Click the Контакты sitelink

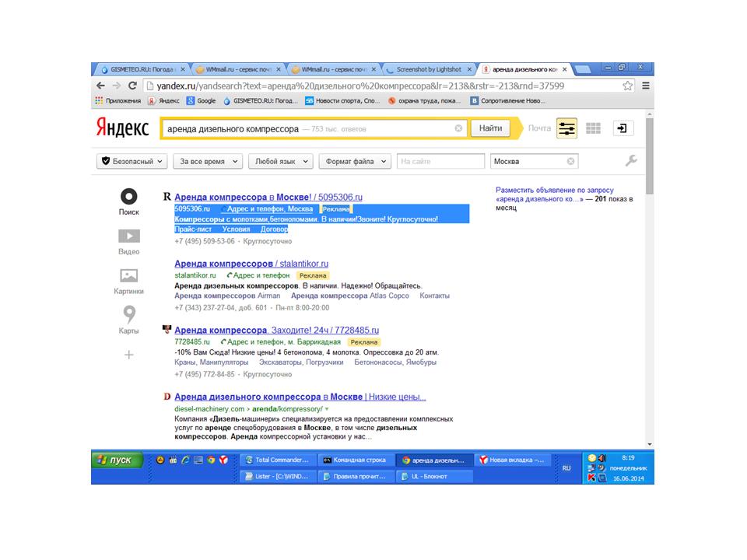(x=434, y=296)
